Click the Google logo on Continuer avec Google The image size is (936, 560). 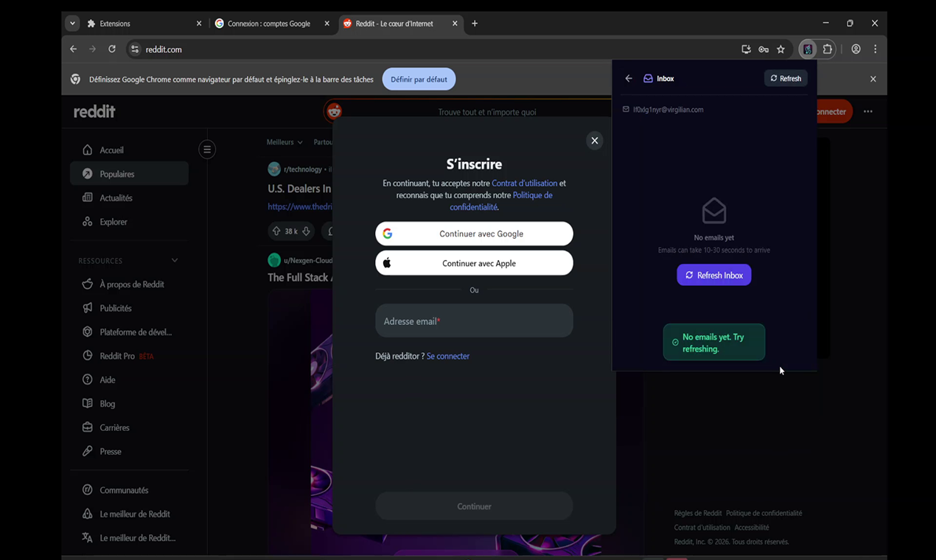[x=388, y=234]
